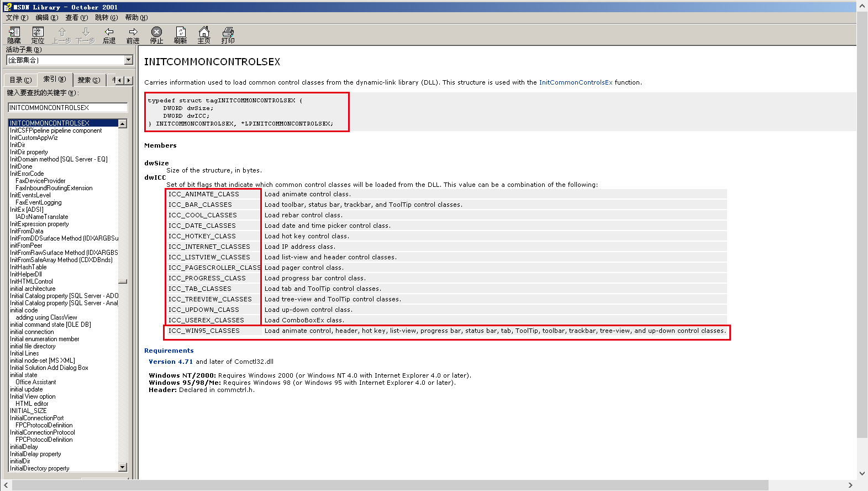Select the InitHelperDll index entry
The width and height of the screenshot is (868, 491).
(26, 274)
